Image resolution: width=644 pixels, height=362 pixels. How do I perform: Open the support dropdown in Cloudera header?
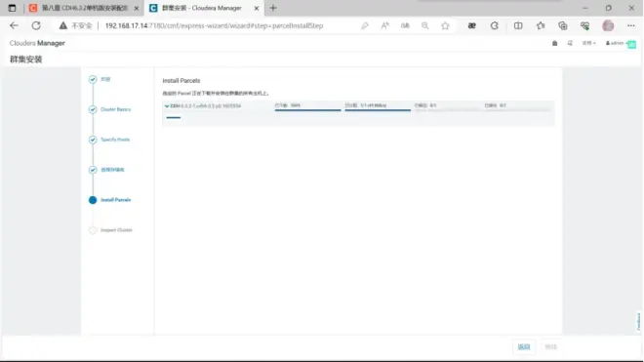point(588,43)
